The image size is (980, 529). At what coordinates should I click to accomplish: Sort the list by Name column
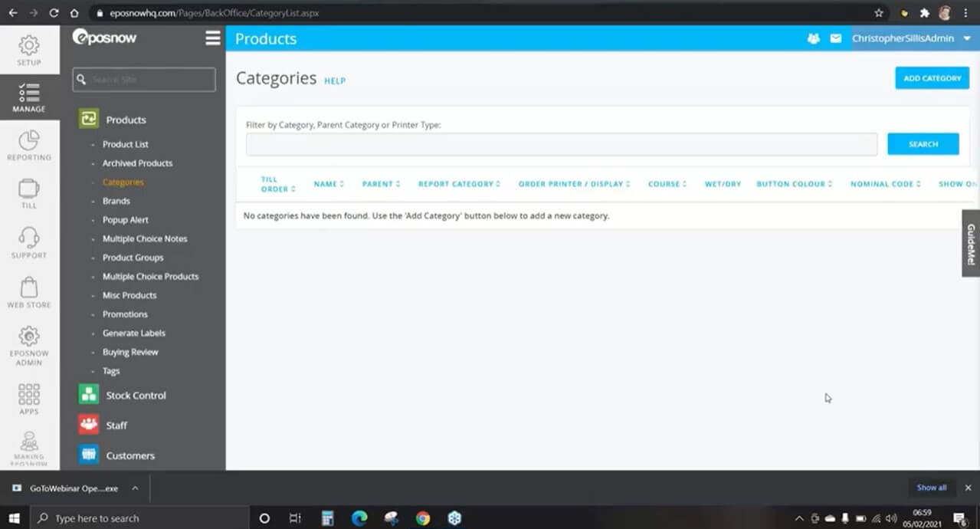click(x=329, y=184)
